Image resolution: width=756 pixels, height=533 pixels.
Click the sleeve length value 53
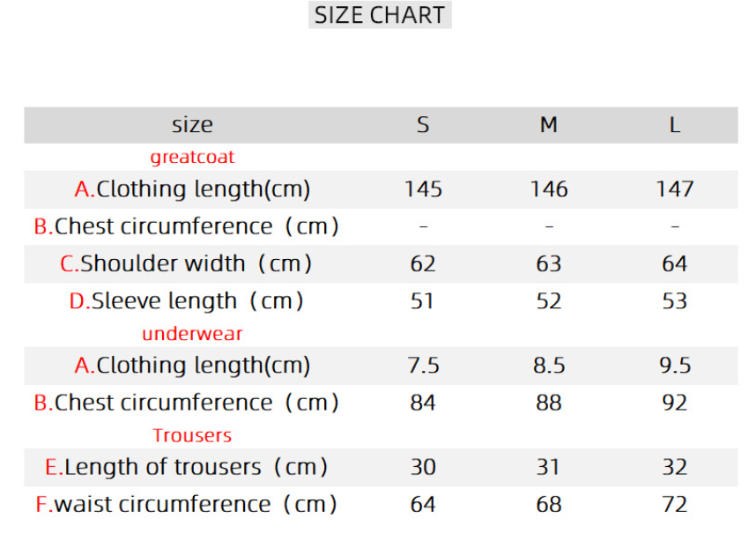pyautogui.click(x=674, y=301)
